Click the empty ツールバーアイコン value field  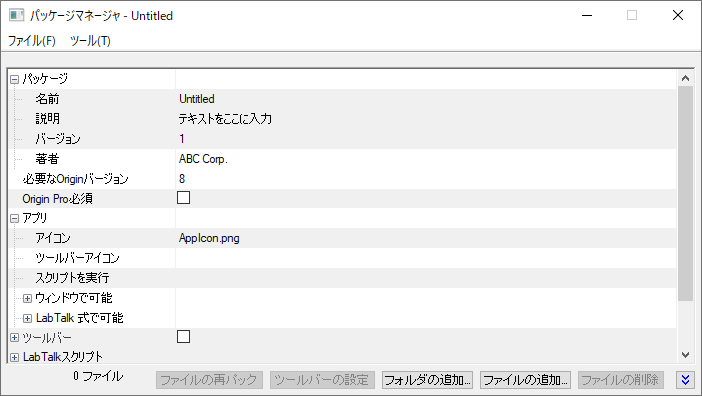click(426, 258)
